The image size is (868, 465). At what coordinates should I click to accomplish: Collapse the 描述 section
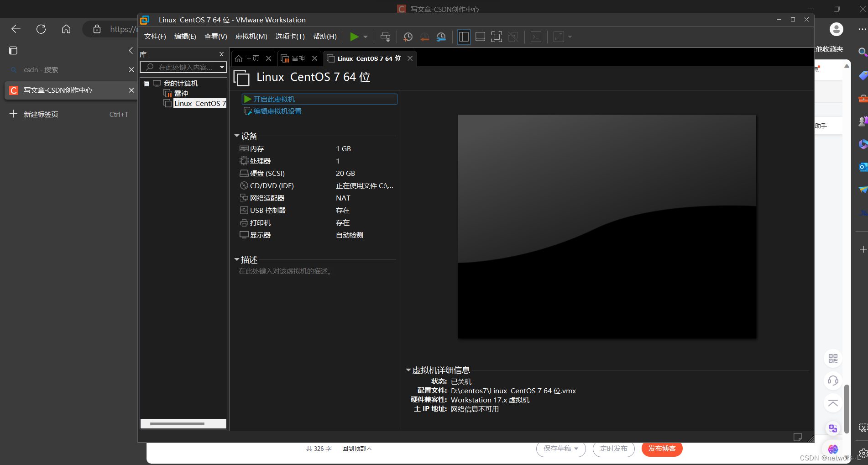tap(237, 260)
